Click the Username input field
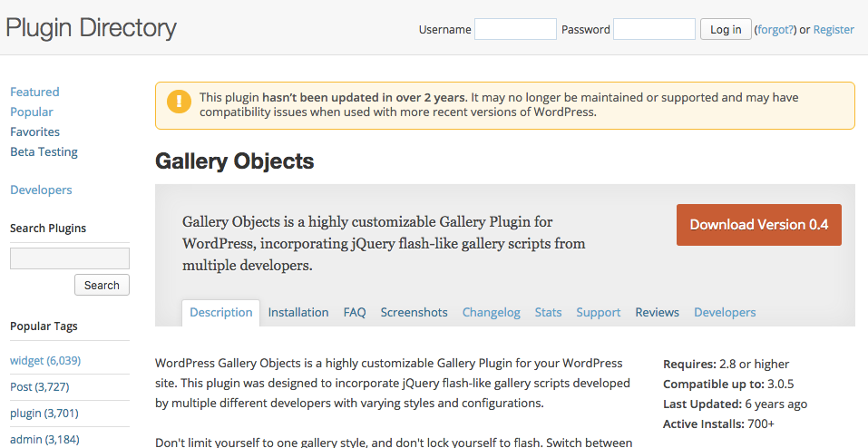 click(515, 29)
